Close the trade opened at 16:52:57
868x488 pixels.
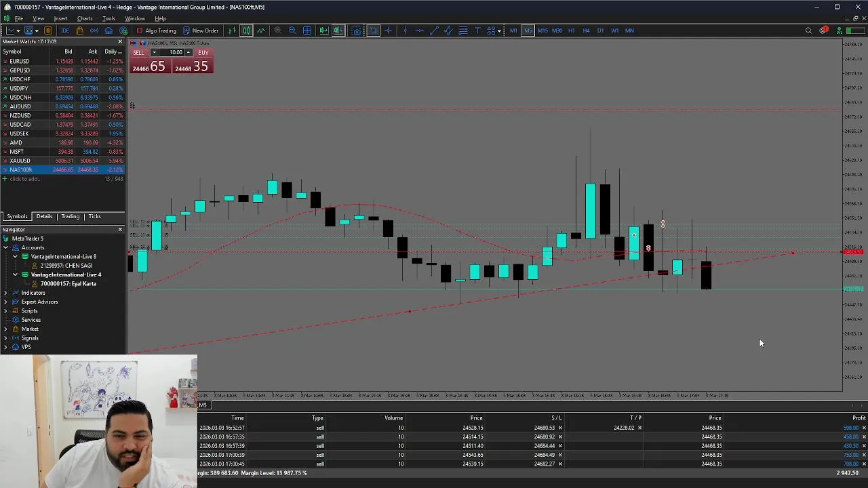pos(864,428)
